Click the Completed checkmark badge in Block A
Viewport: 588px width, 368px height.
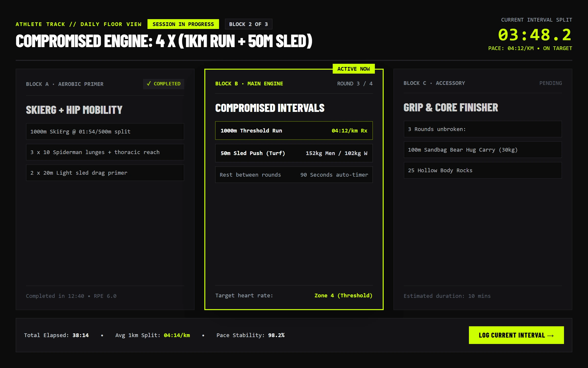click(x=163, y=84)
